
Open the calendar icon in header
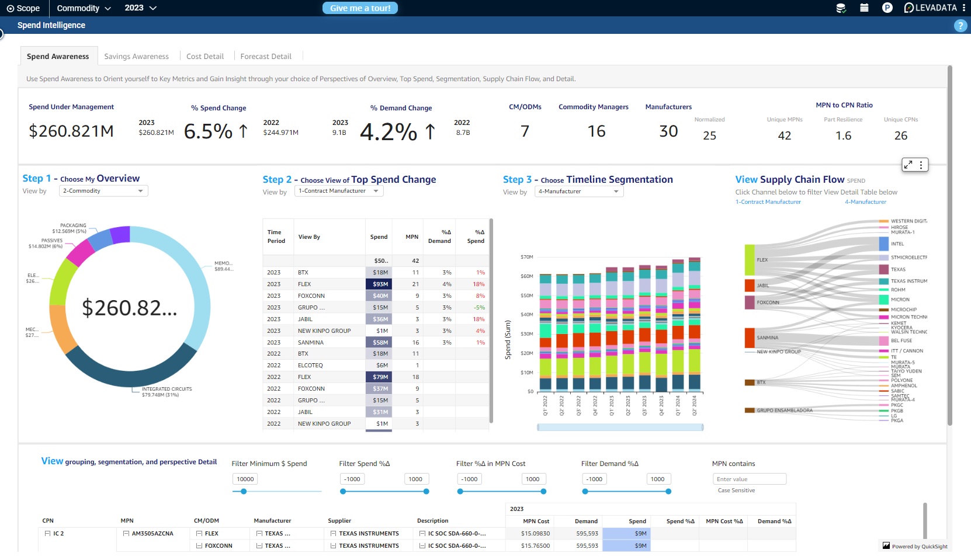pyautogui.click(x=864, y=8)
